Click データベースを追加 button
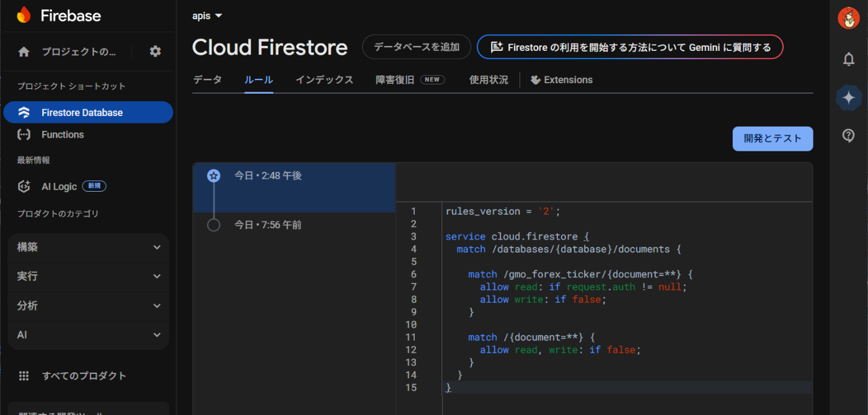 tap(417, 47)
